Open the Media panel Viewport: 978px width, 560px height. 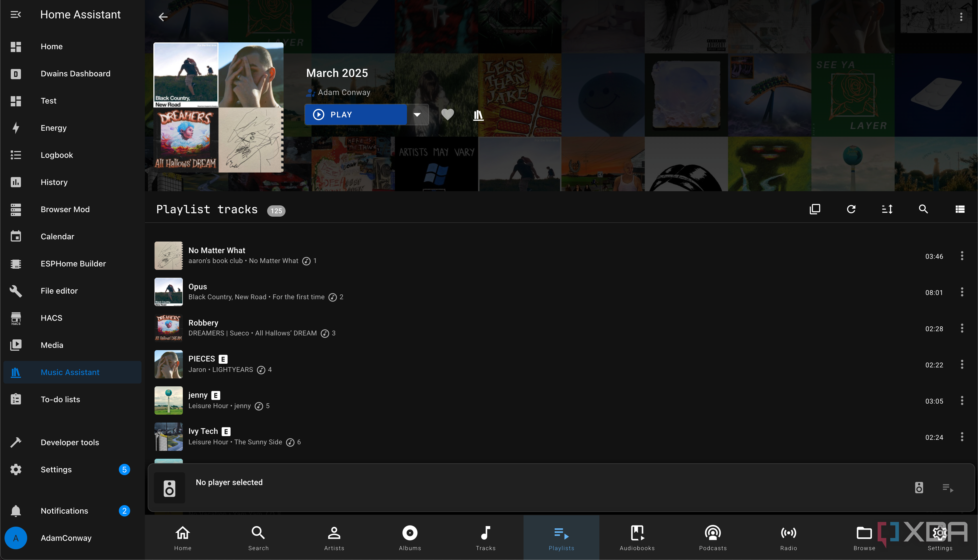72,345
